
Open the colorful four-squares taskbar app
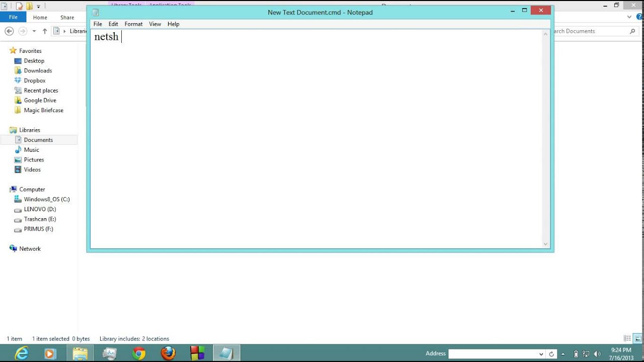[197, 353]
